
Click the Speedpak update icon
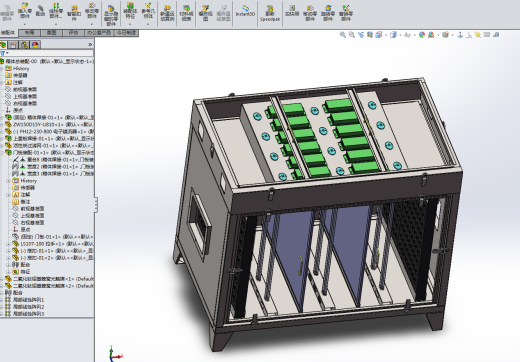coord(270,8)
